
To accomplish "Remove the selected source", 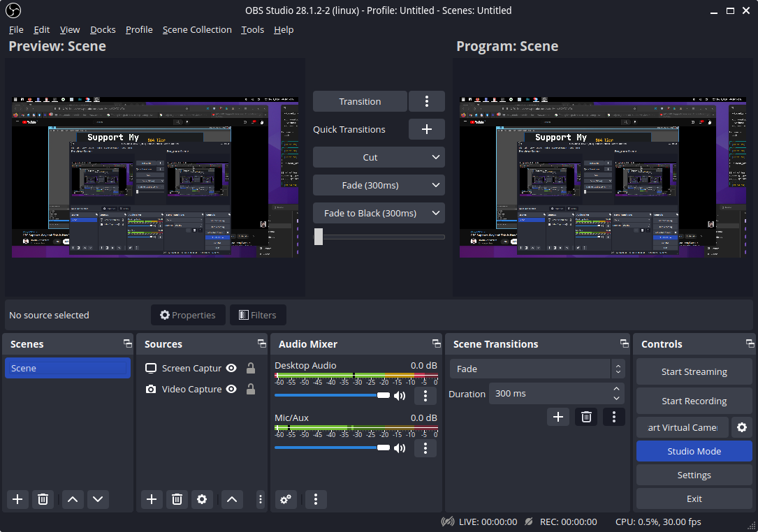I will coord(177,499).
